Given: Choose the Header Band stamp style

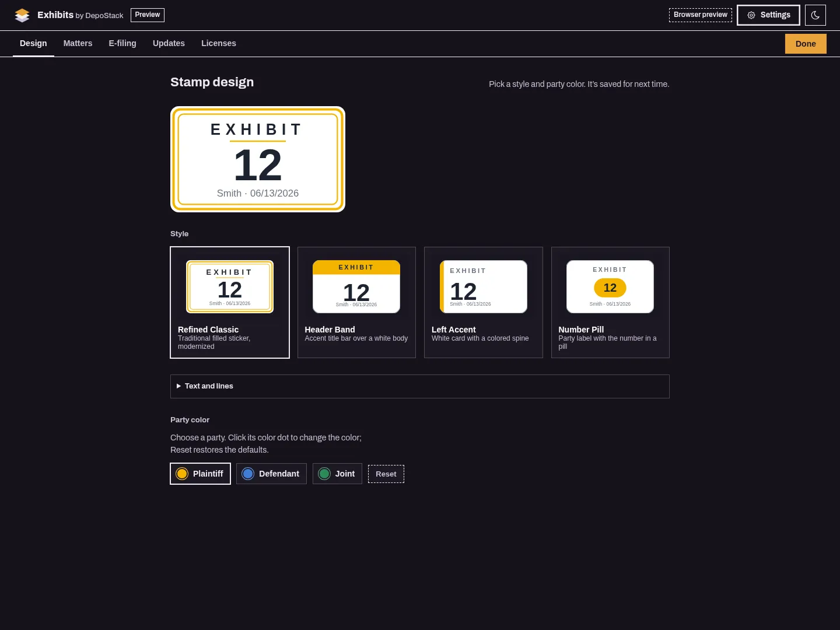Looking at the screenshot, I should pos(356,302).
